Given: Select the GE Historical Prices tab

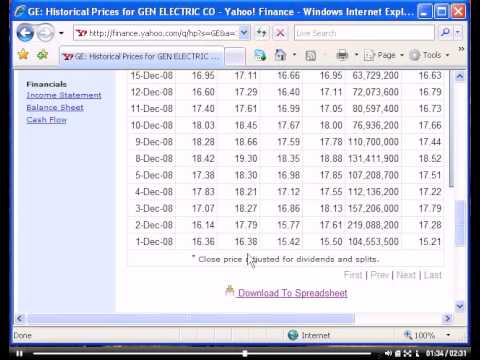Looking at the screenshot, I should click(x=141, y=56).
